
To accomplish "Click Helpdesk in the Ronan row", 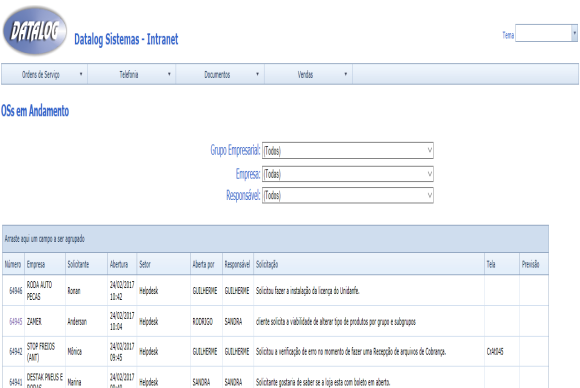I will coord(148,291).
